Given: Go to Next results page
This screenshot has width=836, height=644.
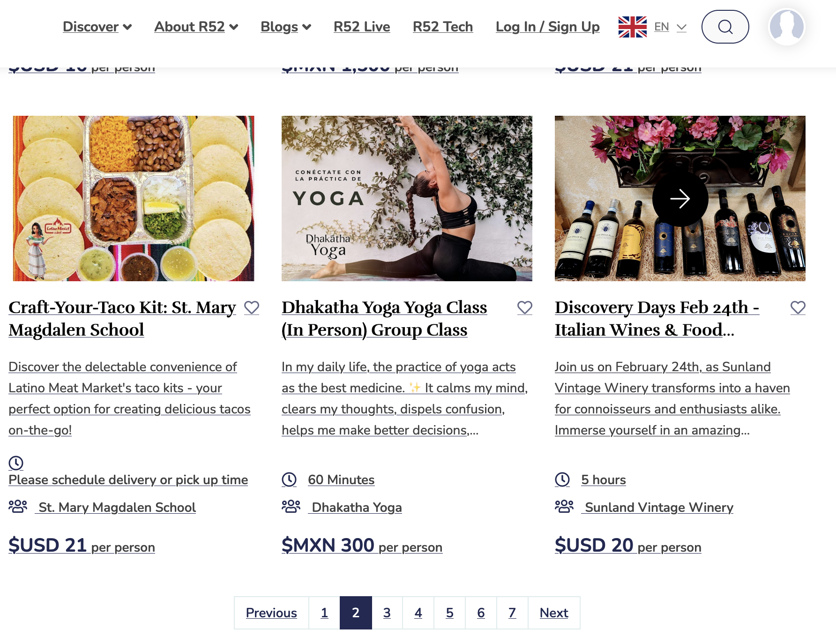Looking at the screenshot, I should pyautogui.click(x=553, y=613).
